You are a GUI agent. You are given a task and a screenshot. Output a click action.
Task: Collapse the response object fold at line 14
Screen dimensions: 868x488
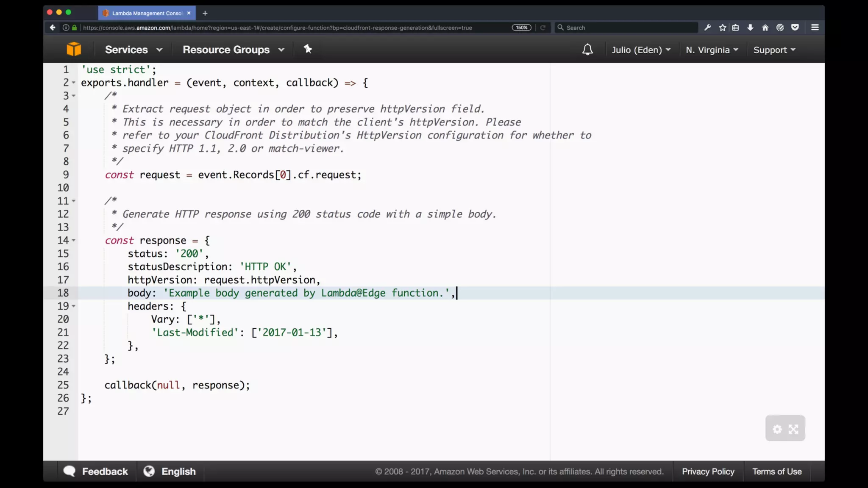click(73, 240)
